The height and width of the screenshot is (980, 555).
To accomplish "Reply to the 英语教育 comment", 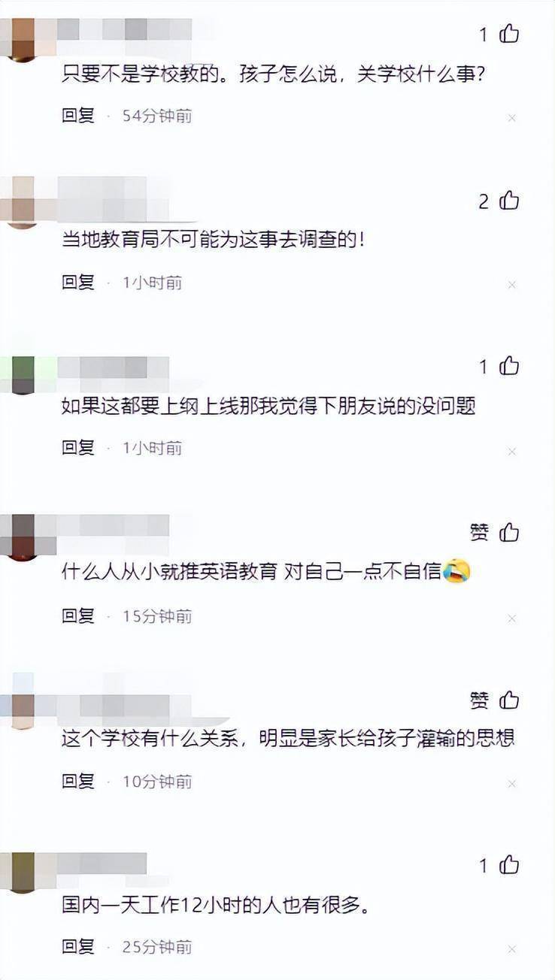I will pos(78,616).
